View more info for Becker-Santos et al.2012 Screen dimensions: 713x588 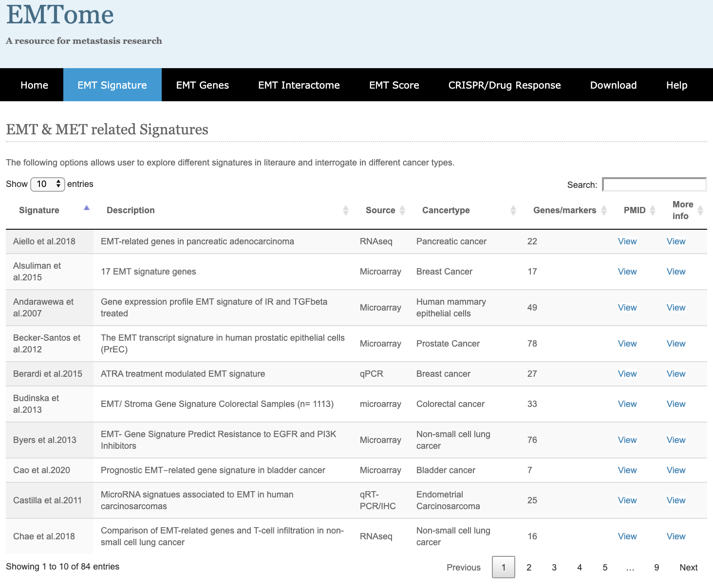[676, 344]
